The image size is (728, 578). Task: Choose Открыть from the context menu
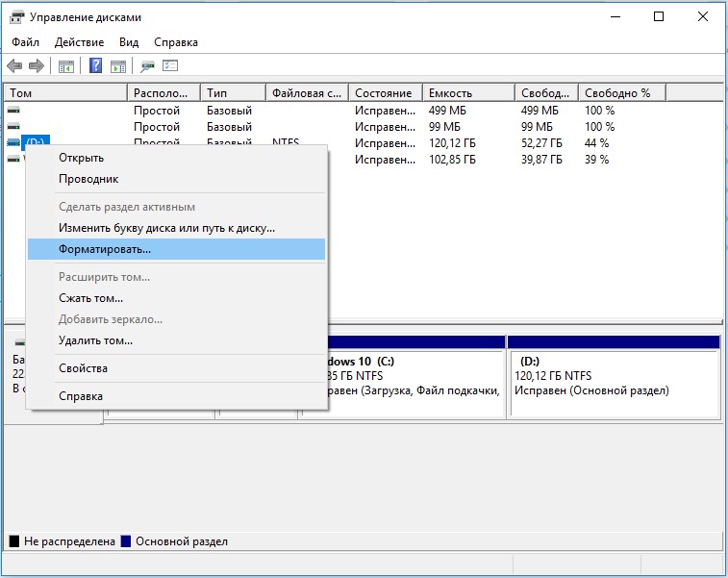click(176, 158)
